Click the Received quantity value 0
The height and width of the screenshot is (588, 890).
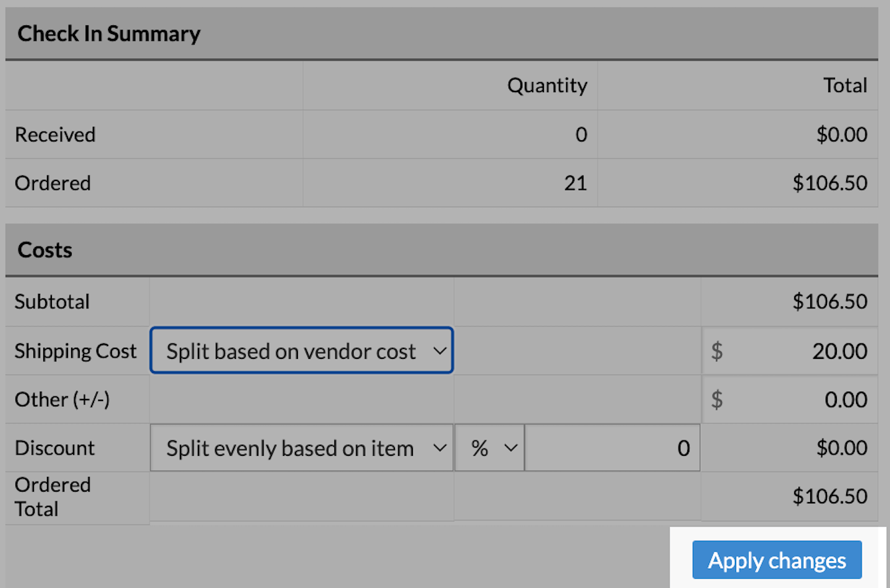pos(581,135)
